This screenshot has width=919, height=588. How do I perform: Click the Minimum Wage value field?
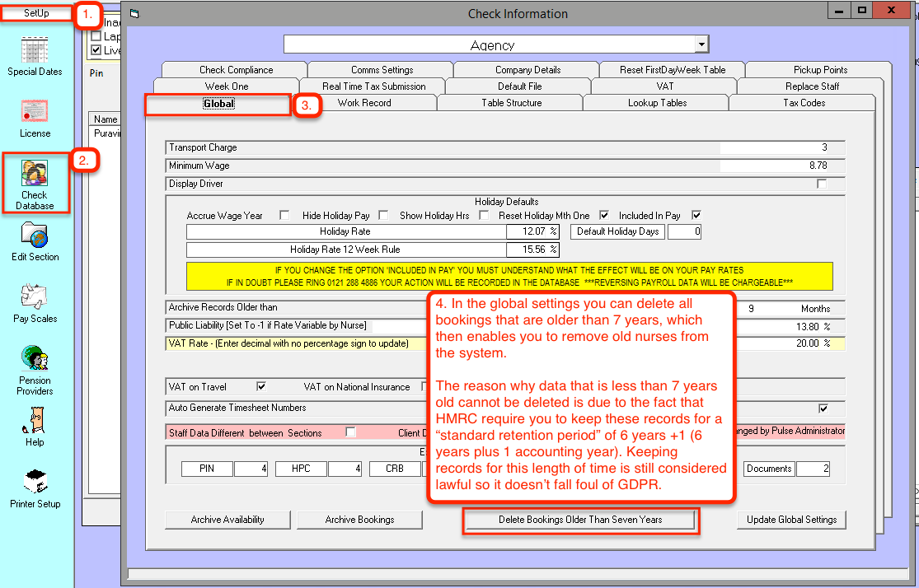coord(775,166)
